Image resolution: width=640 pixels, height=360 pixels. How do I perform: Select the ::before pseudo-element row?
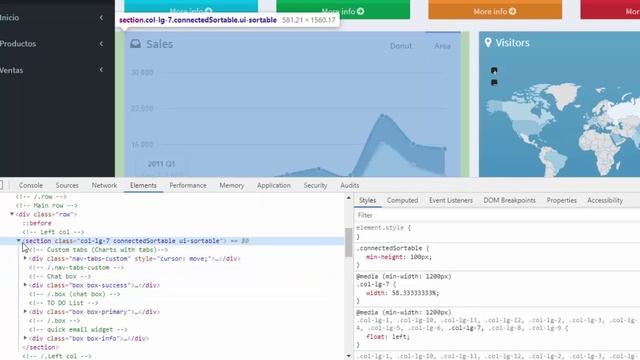coord(37,223)
